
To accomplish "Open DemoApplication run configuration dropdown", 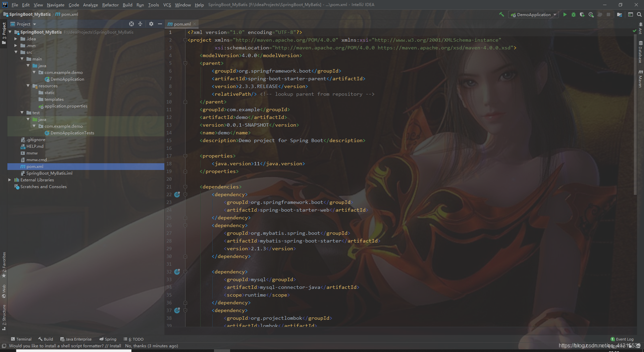I will click(533, 14).
